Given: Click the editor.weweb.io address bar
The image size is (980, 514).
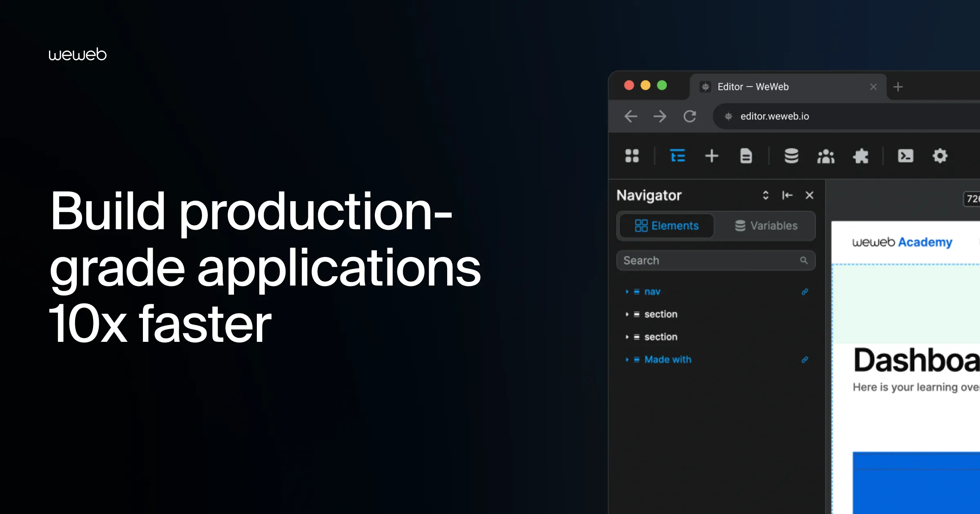Looking at the screenshot, I should 846,116.
